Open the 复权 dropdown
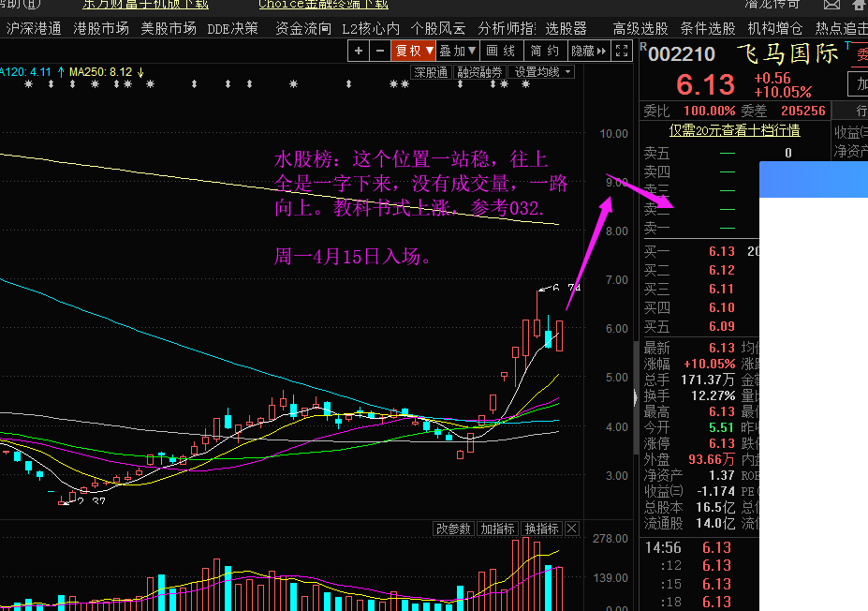The image size is (868, 611). click(x=414, y=51)
